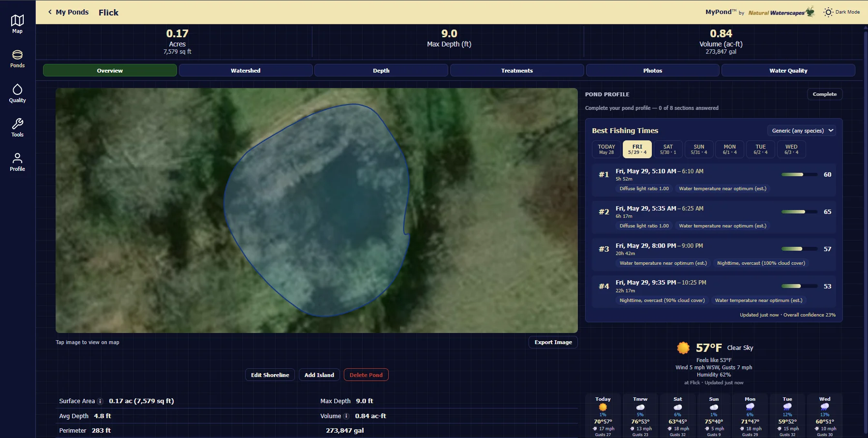Open the Ponds sidebar icon
The width and height of the screenshot is (868, 438).
17,55
